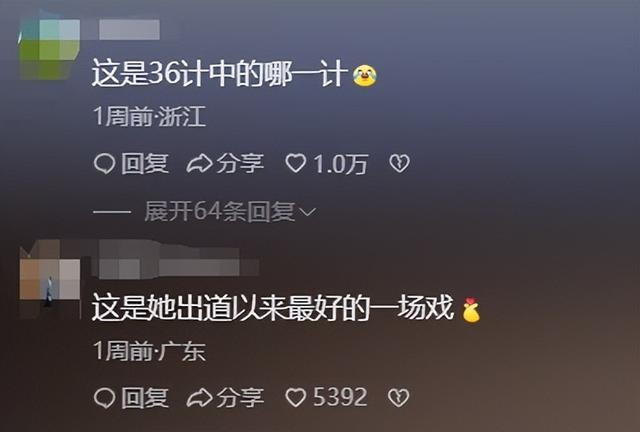Screen dimensions: 640x432
Task: Expand the 展开64条回复 replies
Action: click(220, 212)
